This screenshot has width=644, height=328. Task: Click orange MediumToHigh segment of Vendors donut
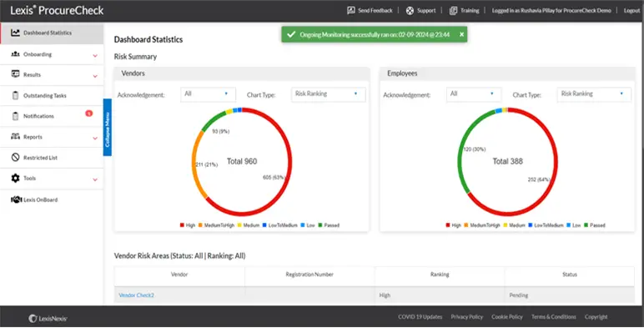(x=194, y=164)
